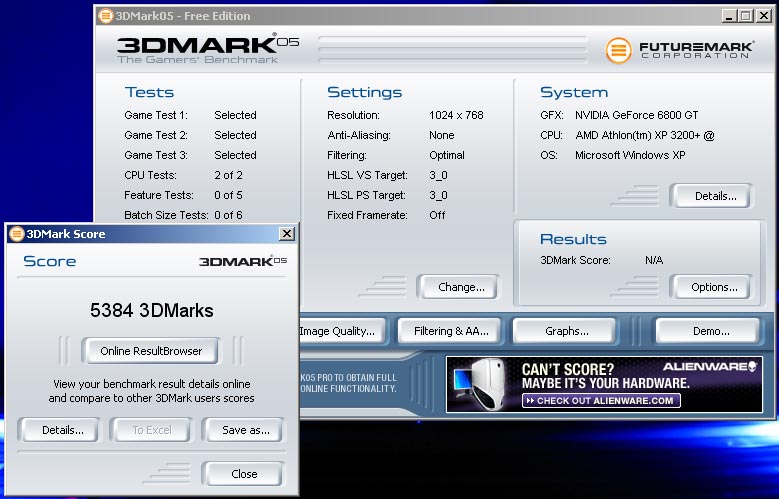Save the score with Save as
779x499 pixels.
pos(243,430)
